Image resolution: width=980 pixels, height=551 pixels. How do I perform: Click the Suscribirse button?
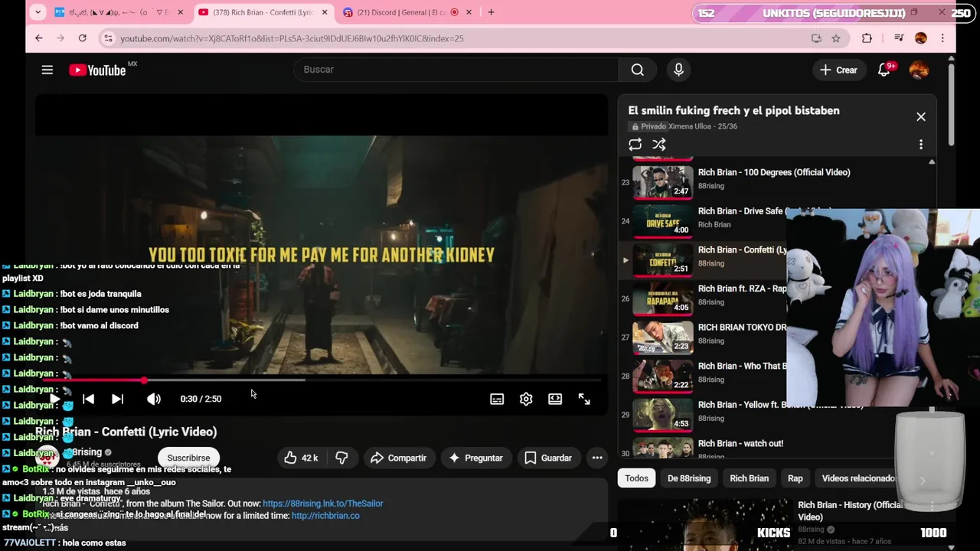tap(188, 458)
